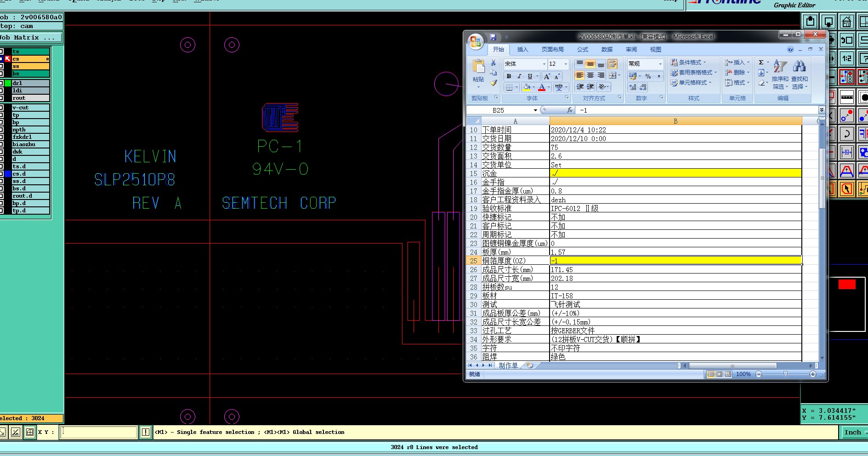Toggle the checkbox beside the rout layer
The image size is (868, 456).
[2, 98]
